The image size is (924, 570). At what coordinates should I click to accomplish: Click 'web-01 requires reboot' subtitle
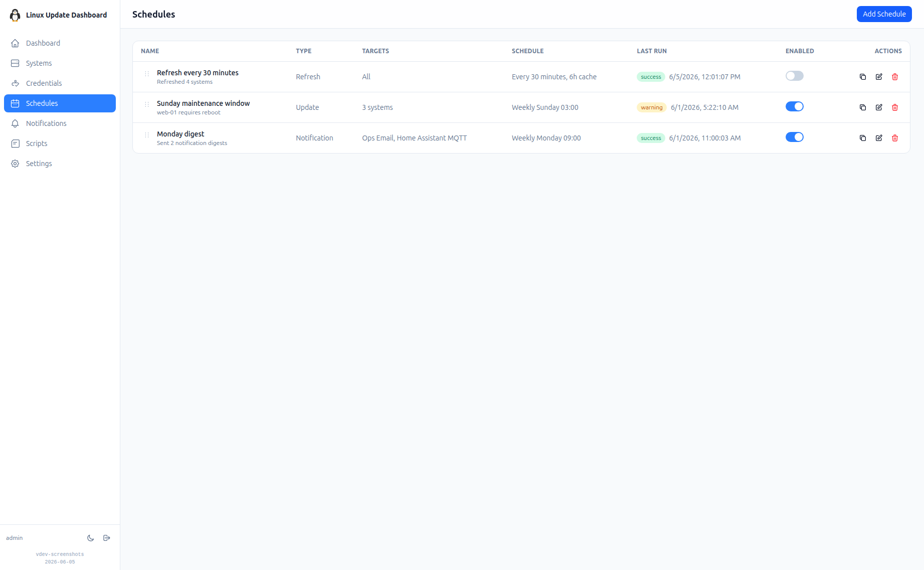(x=189, y=112)
